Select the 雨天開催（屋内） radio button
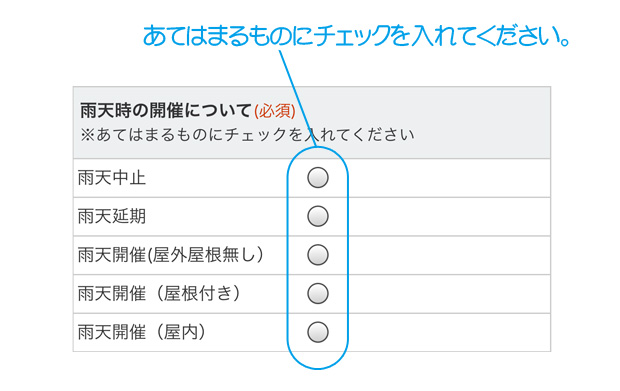 pos(318,332)
